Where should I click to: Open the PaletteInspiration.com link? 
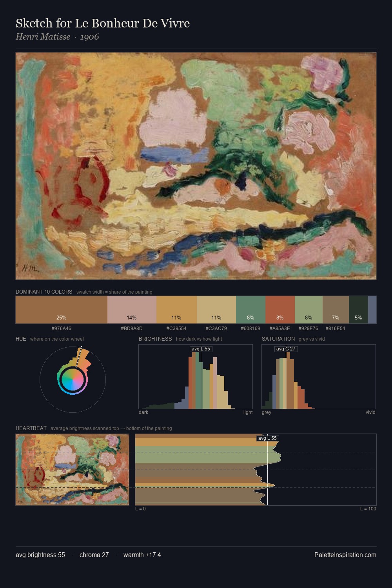[x=345, y=555]
